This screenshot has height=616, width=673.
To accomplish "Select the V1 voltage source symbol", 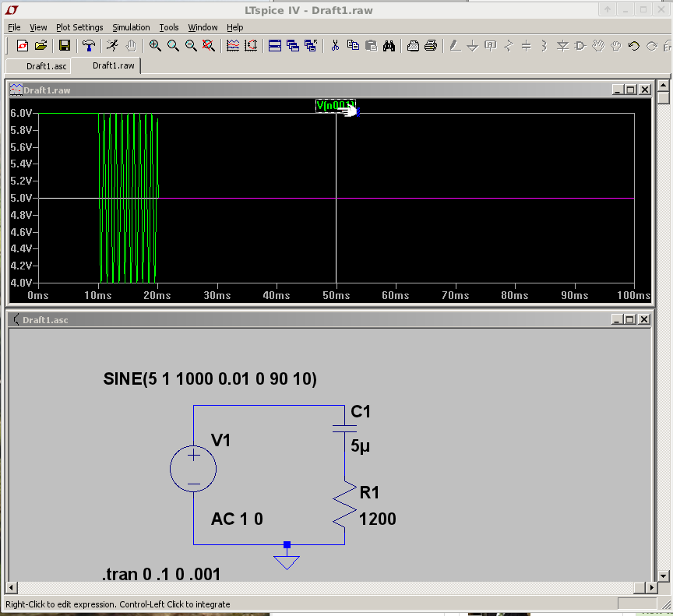I will (193, 468).
